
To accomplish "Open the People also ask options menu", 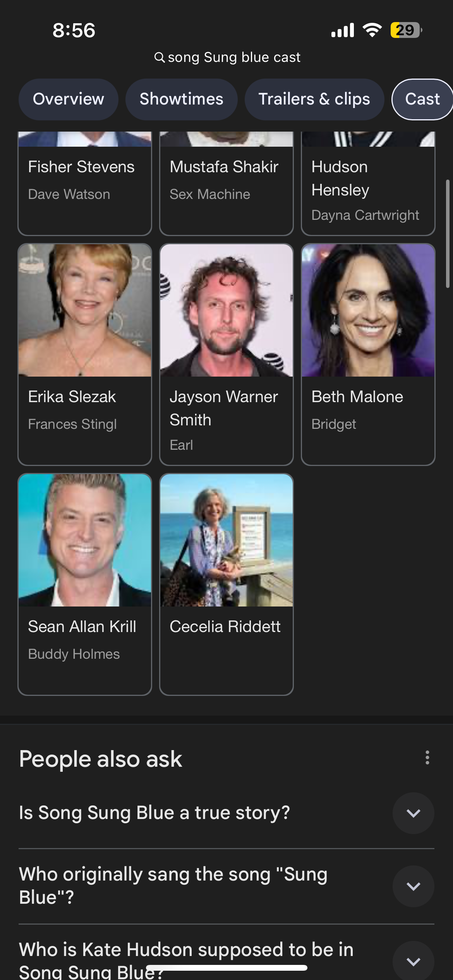I will (x=427, y=757).
